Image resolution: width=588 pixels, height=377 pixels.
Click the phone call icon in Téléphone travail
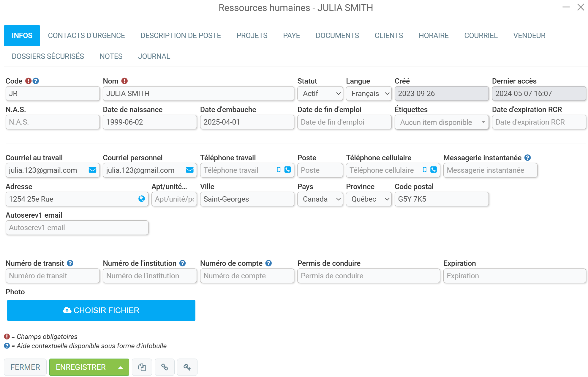tap(287, 169)
